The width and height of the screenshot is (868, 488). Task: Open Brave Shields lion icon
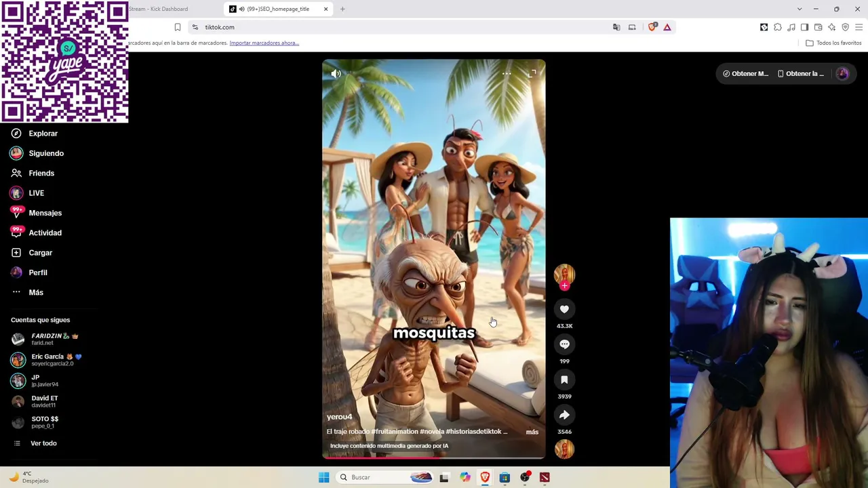tap(652, 27)
